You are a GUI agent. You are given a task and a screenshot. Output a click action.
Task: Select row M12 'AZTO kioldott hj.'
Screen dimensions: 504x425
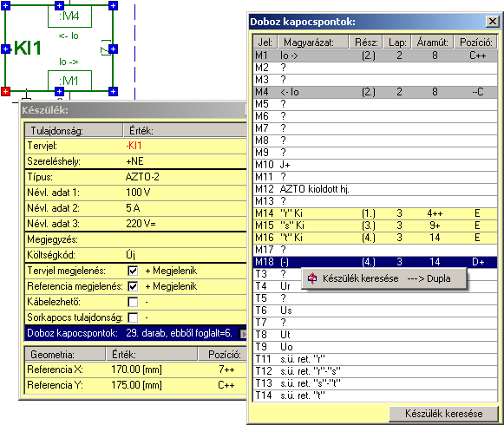[375, 189]
